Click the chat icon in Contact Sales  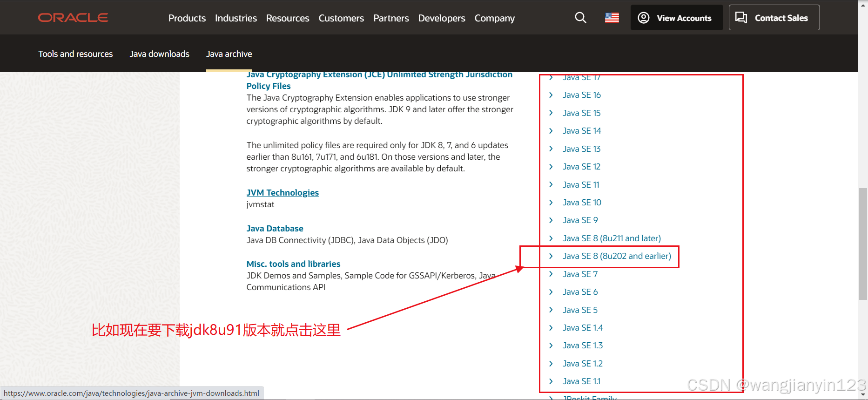741,18
